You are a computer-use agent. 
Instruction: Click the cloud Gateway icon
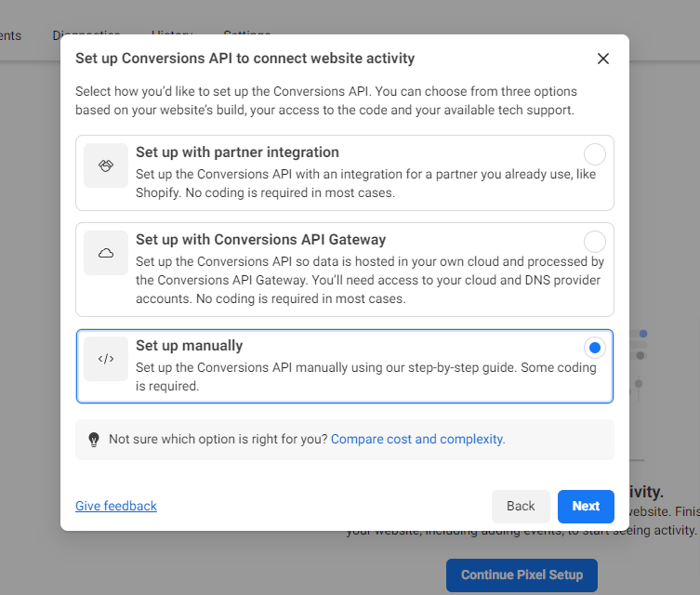click(106, 253)
